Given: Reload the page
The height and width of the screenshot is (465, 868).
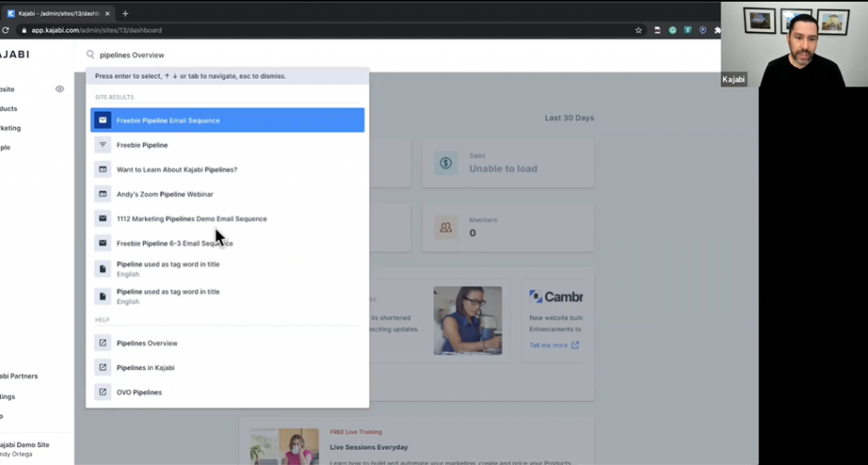Looking at the screenshot, I should (x=5, y=30).
